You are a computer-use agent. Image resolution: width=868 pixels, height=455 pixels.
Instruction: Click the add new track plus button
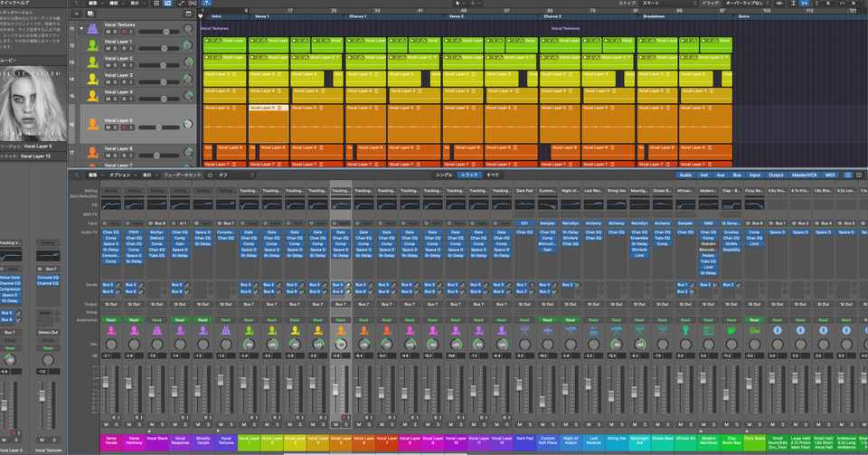pyautogui.click(x=78, y=14)
